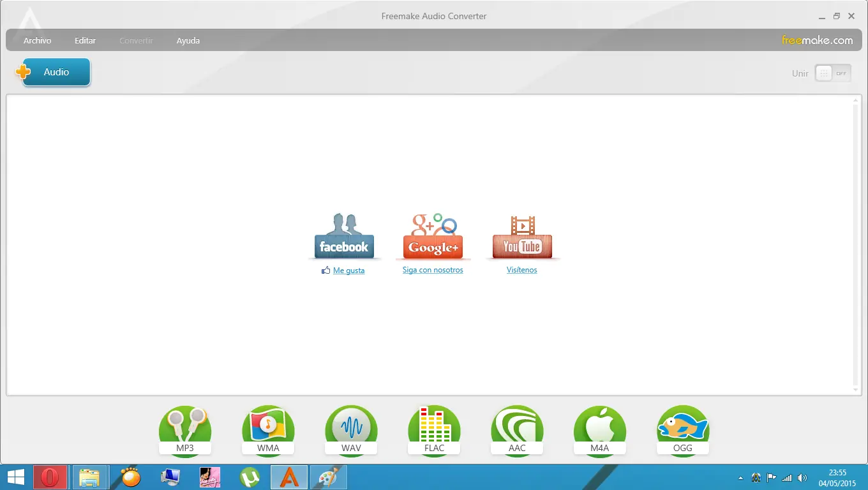868x490 pixels.
Task: Choose WMA as output format
Action: point(268,431)
